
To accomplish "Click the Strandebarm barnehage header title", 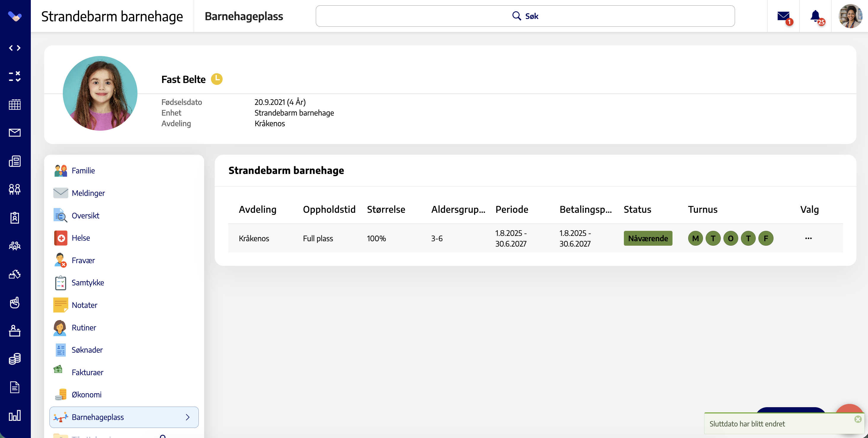I will 112,16.
